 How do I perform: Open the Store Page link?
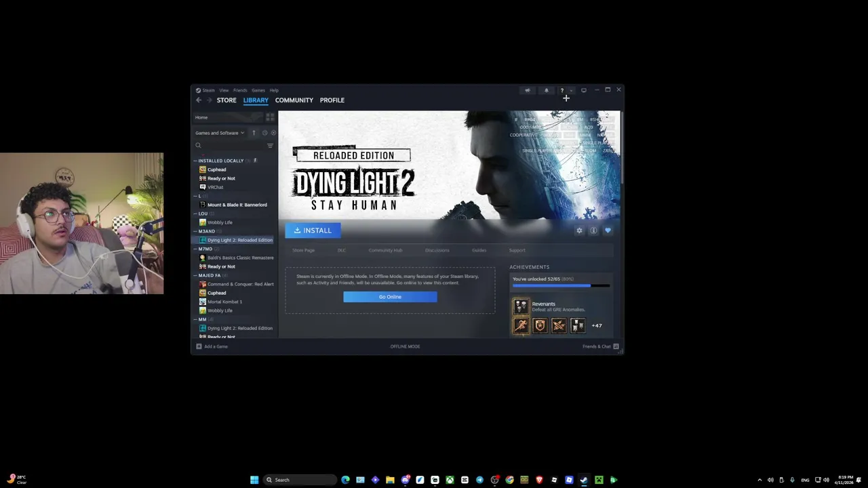[303, 250]
